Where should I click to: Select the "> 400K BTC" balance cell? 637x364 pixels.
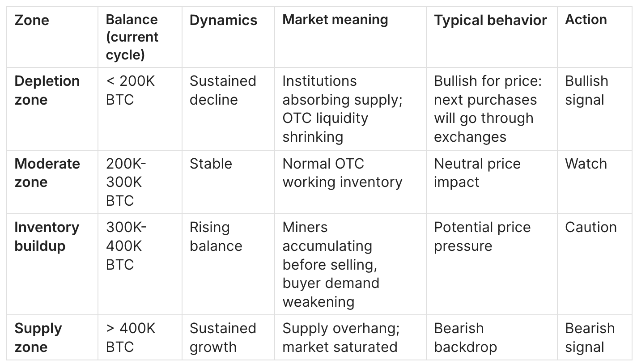click(x=130, y=338)
